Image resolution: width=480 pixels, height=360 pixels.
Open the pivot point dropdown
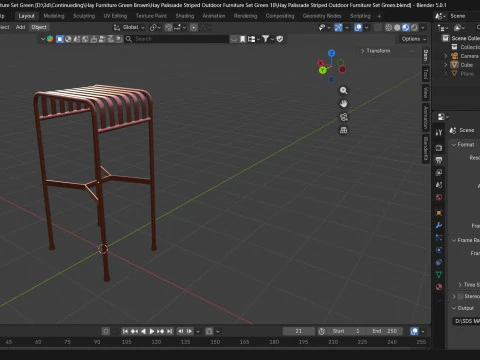tap(155, 28)
